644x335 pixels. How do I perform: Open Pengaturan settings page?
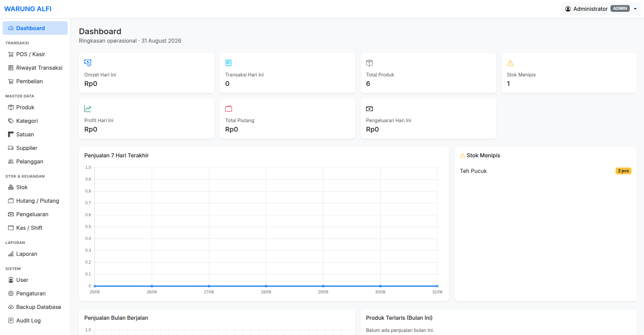coord(35,293)
